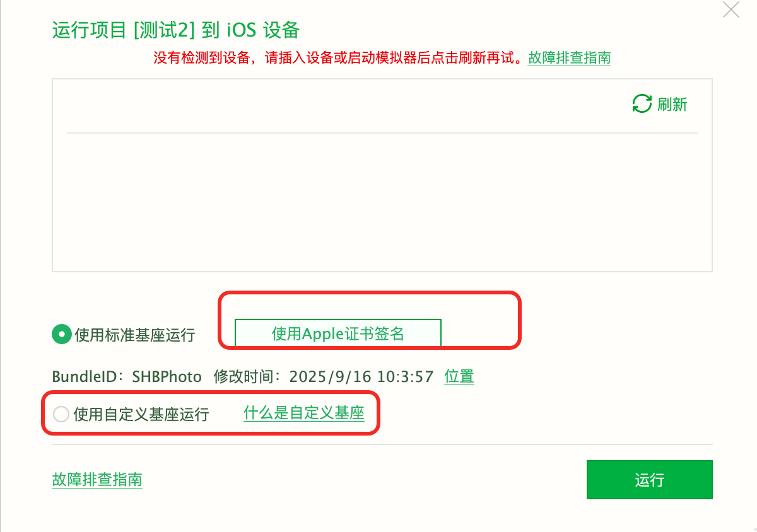
Task: Select the 使用自定义基座运行 radio circle
Action: (61, 414)
